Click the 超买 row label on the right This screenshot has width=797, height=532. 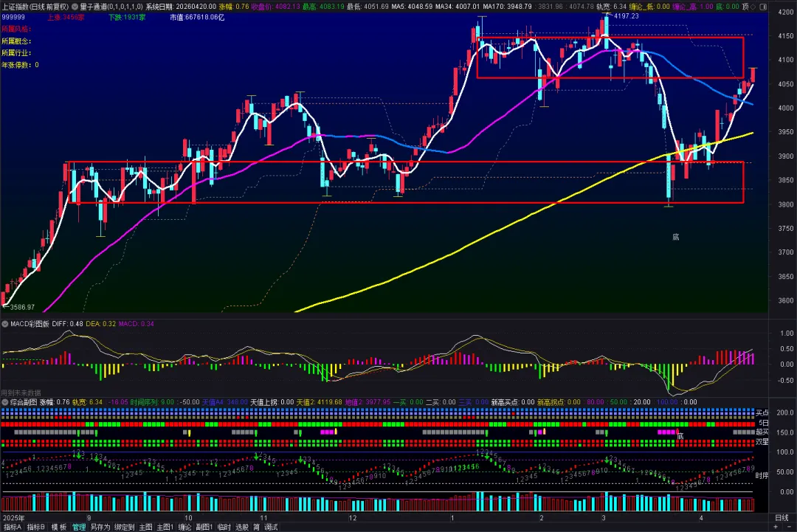[762, 432]
